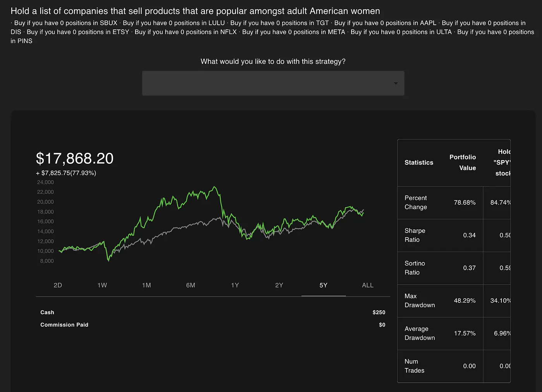Click the $250 cash value
The height and width of the screenshot is (392, 542).
tap(379, 312)
